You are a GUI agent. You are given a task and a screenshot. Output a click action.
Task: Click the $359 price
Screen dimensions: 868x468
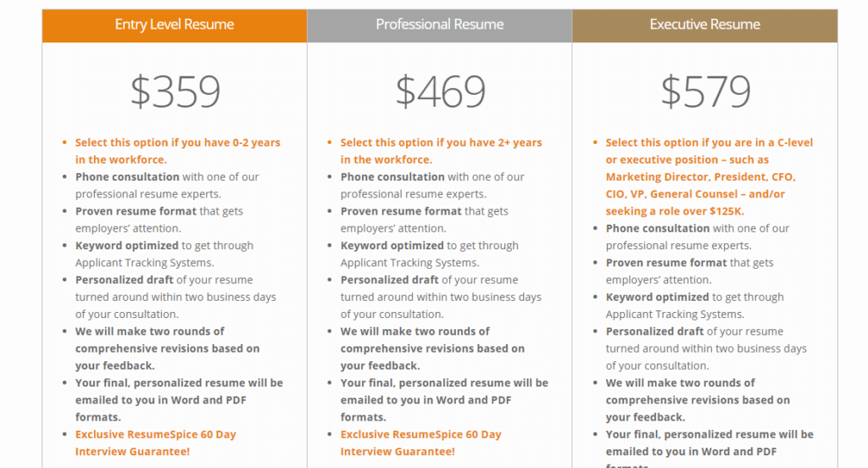tap(175, 92)
